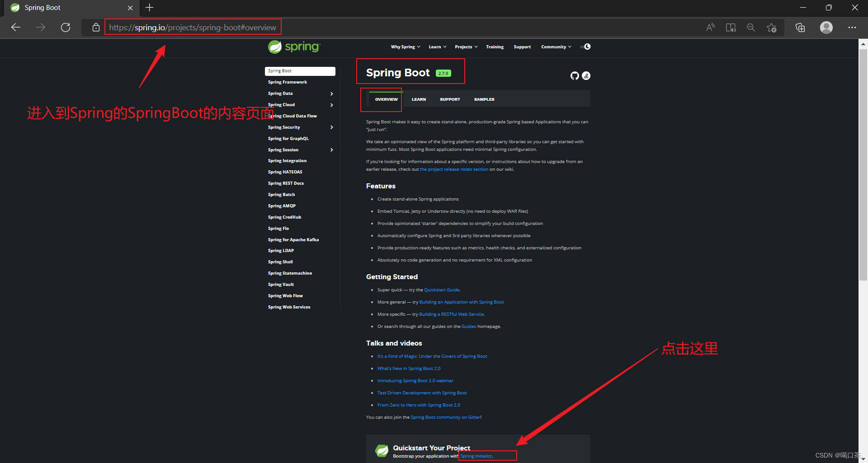Open Spring Shell in sidebar
Screen dimensions: 868x463
pyautogui.click(x=280, y=262)
